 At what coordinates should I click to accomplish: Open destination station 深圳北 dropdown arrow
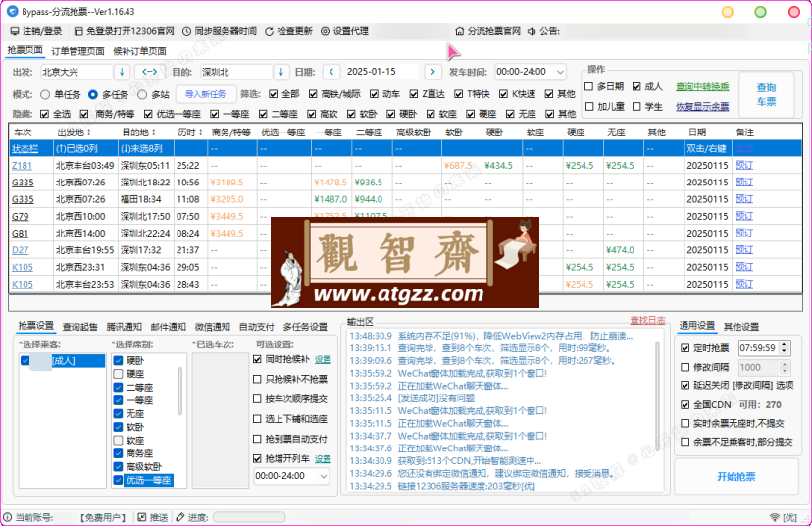(x=281, y=72)
